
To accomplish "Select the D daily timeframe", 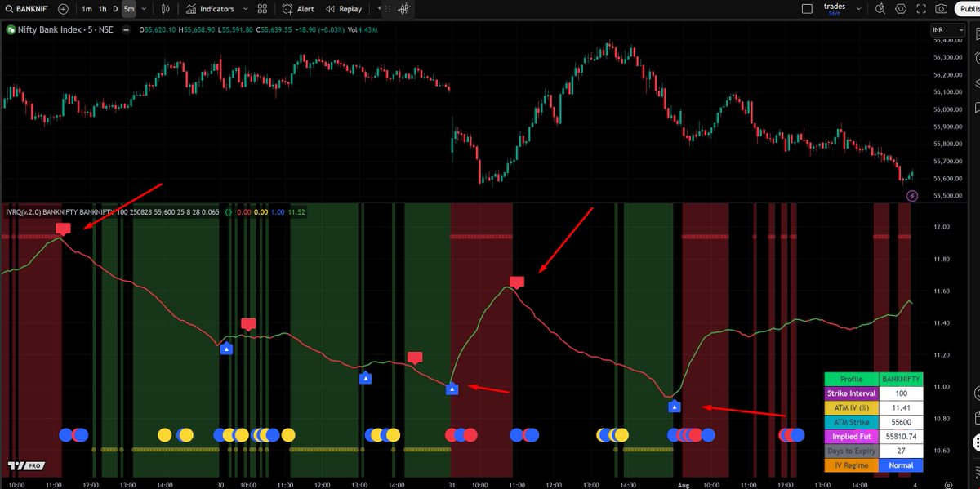I will click(115, 9).
